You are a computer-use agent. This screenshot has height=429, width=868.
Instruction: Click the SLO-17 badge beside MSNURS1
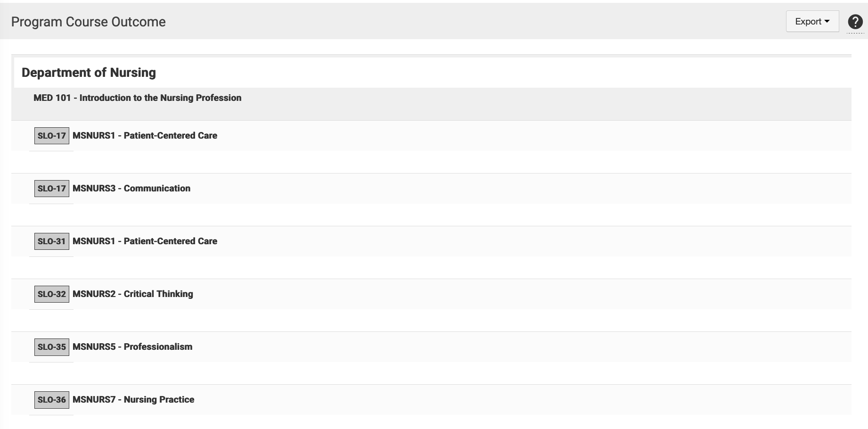(52, 136)
